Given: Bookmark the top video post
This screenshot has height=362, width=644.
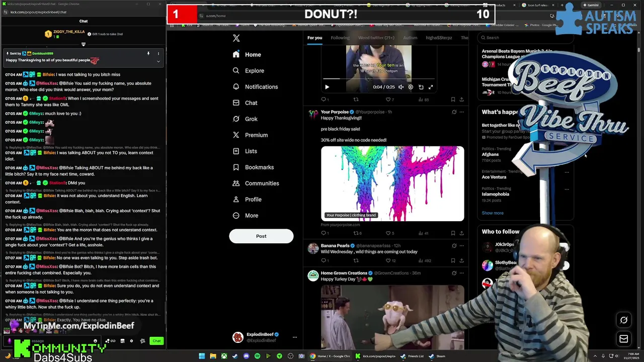Looking at the screenshot, I should 453,100.
